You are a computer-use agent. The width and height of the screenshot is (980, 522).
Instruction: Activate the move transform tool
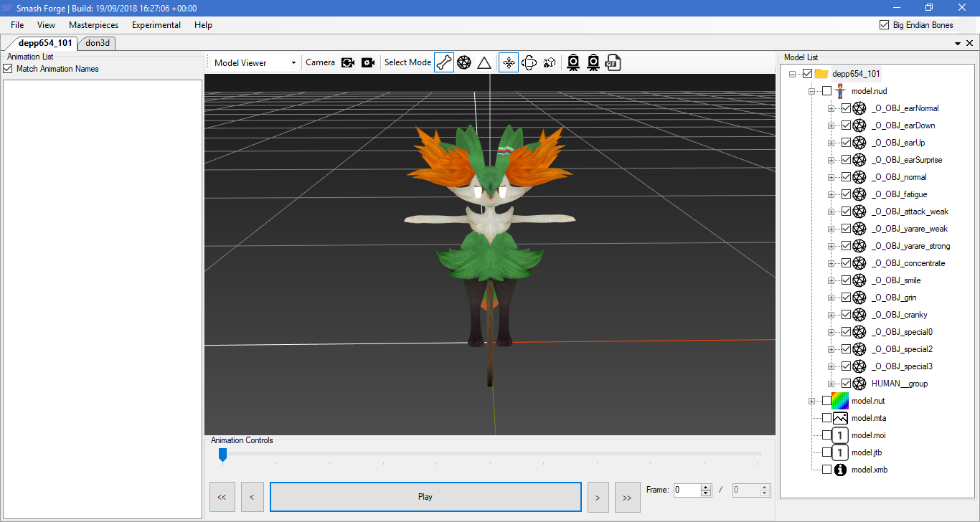click(x=508, y=62)
